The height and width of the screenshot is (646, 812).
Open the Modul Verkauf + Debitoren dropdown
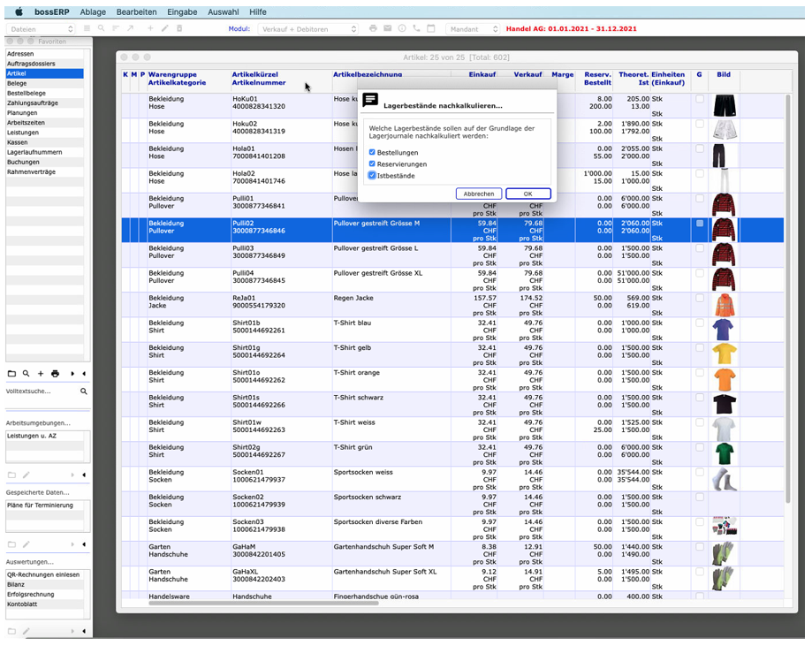pos(309,29)
